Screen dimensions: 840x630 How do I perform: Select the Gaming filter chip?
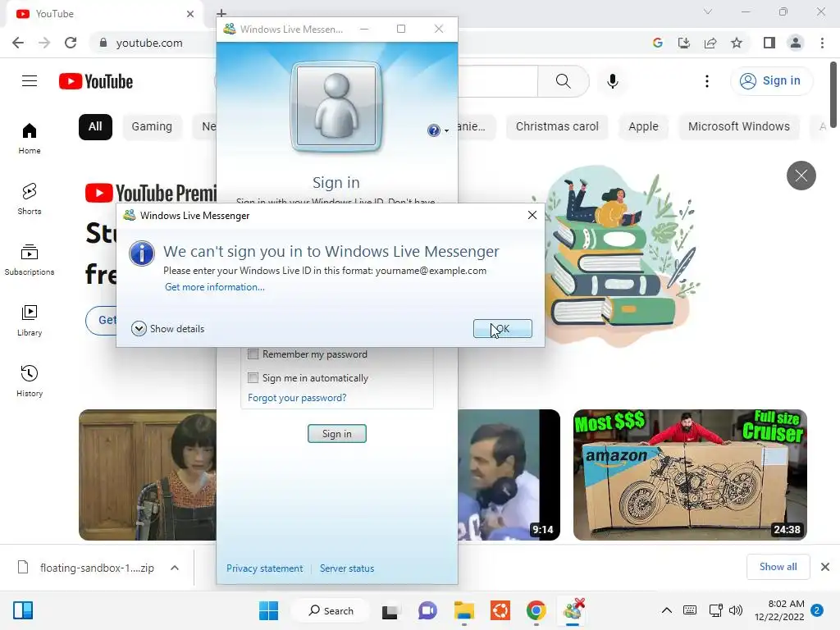152,127
